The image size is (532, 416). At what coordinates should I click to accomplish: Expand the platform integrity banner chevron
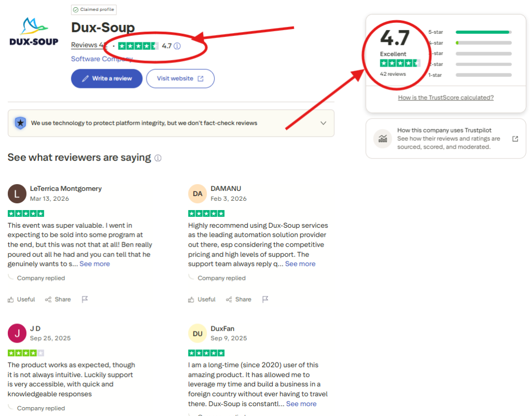tap(323, 123)
